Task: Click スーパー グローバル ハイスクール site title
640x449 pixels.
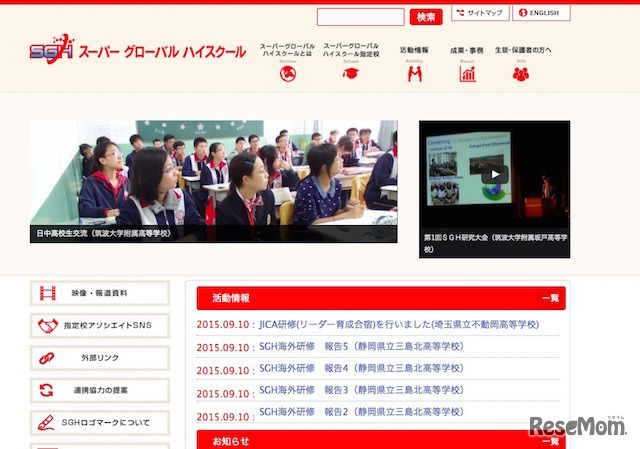Action: pyautogui.click(x=162, y=52)
